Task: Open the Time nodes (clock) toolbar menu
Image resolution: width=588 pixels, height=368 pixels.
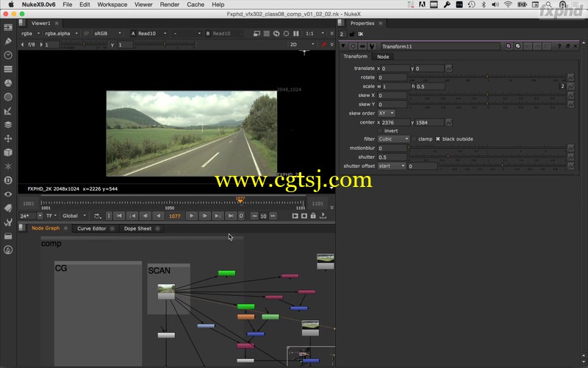Action: (x=8, y=55)
